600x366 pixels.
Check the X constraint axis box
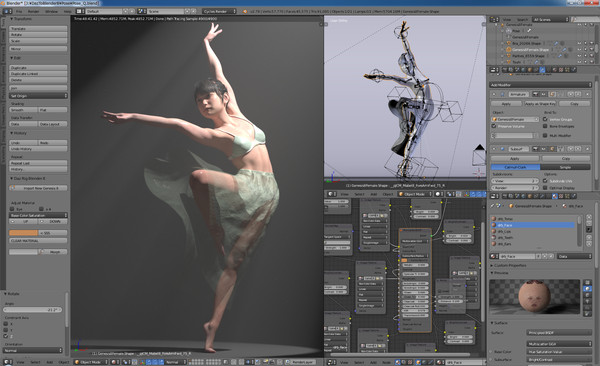(x=6, y=324)
